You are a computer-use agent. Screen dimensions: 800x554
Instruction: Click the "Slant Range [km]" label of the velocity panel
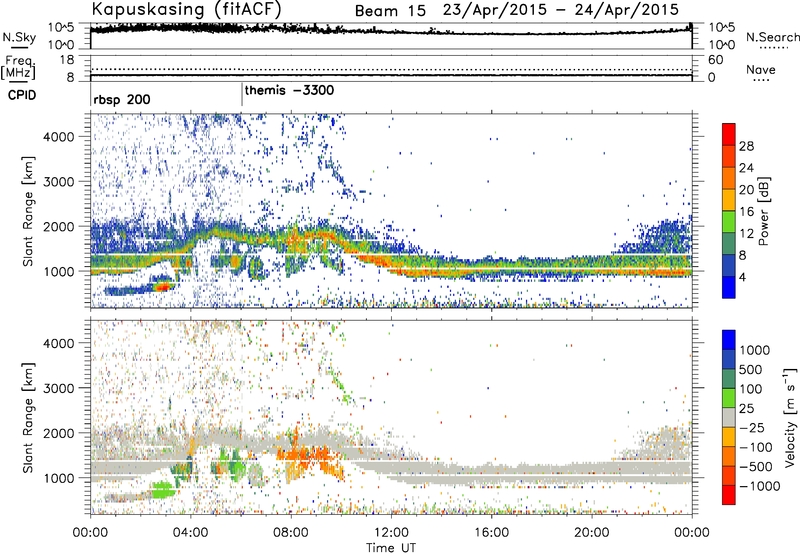pos(29,418)
